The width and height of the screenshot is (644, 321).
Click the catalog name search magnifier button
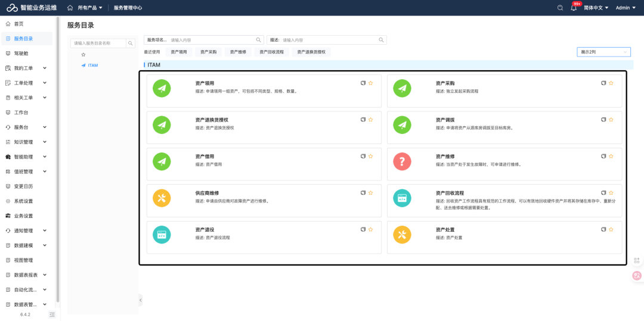(130, 43)
